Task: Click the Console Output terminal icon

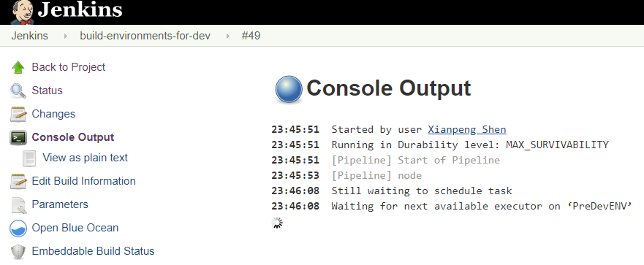Action: [x=18, y=137]
